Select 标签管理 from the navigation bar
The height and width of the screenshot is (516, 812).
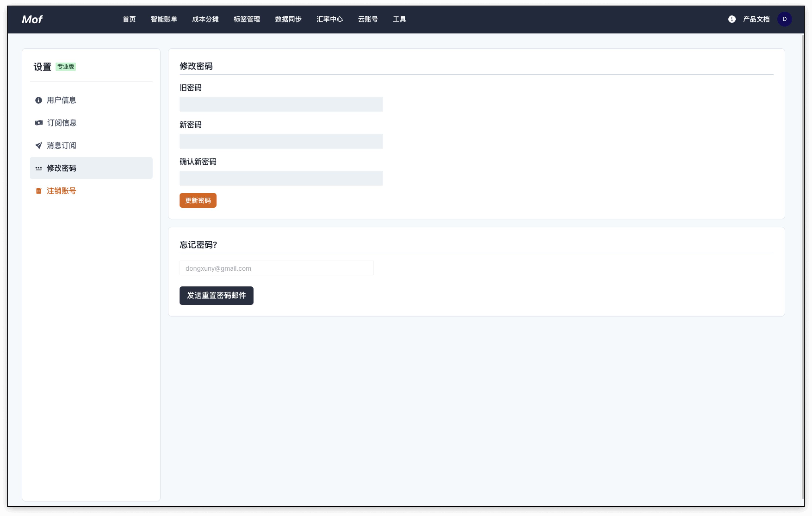tap(247, 19)
